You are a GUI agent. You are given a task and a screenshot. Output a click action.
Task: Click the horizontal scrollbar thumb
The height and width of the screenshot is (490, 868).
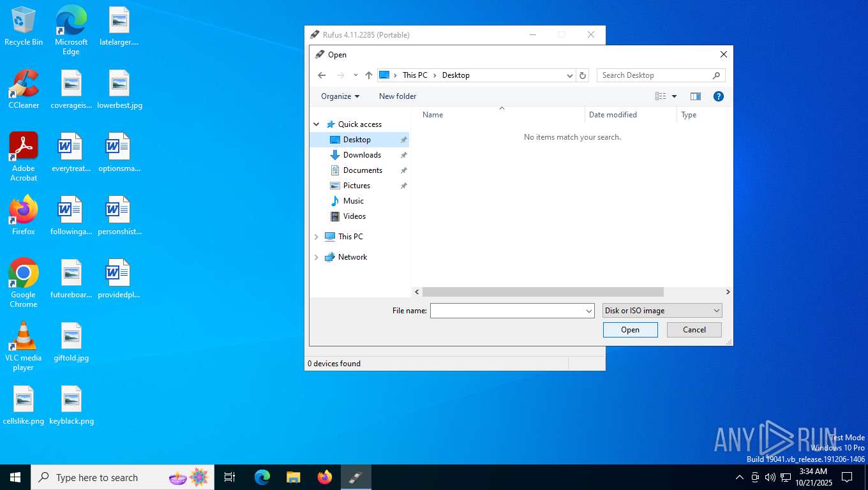point(543,292)
